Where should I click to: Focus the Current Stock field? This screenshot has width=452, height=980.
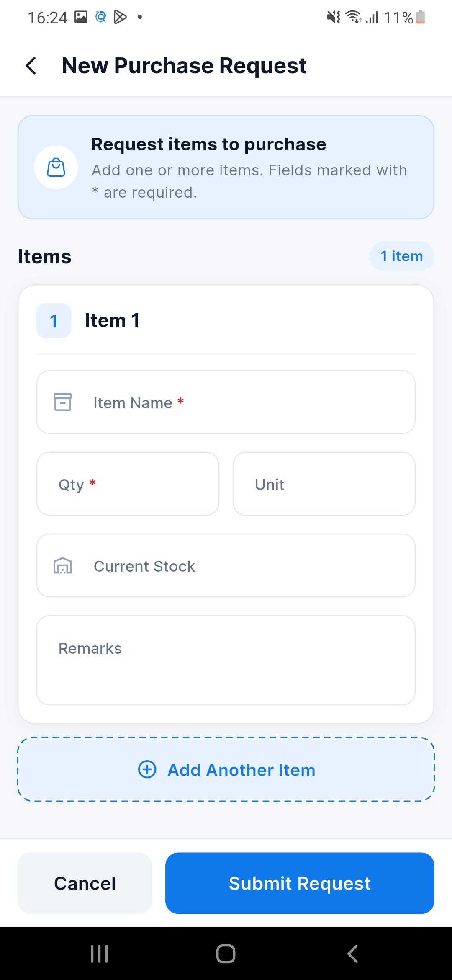226,565
